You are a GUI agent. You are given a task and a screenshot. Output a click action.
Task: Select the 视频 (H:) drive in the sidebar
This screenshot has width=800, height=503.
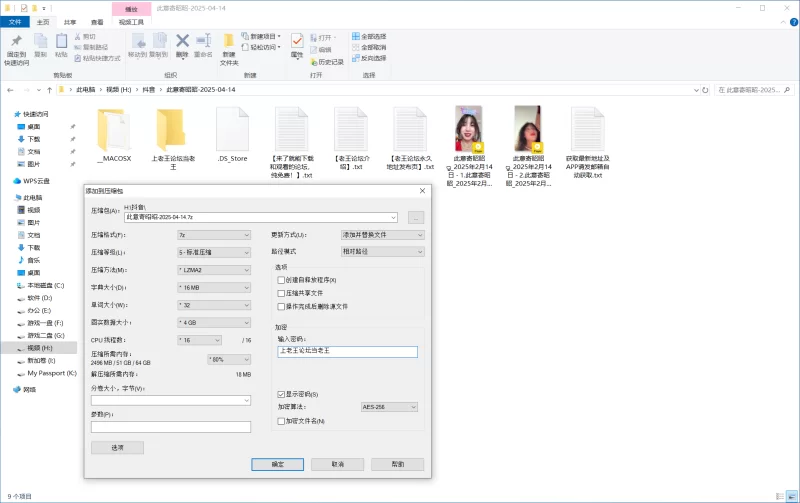click(40, 348)
